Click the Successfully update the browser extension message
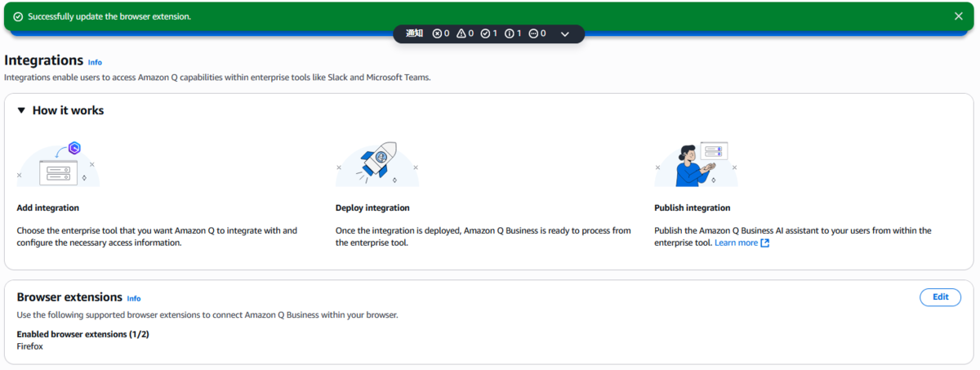This screenshot has width=980, height=370. pyautogui.click(x=109, y=16)
